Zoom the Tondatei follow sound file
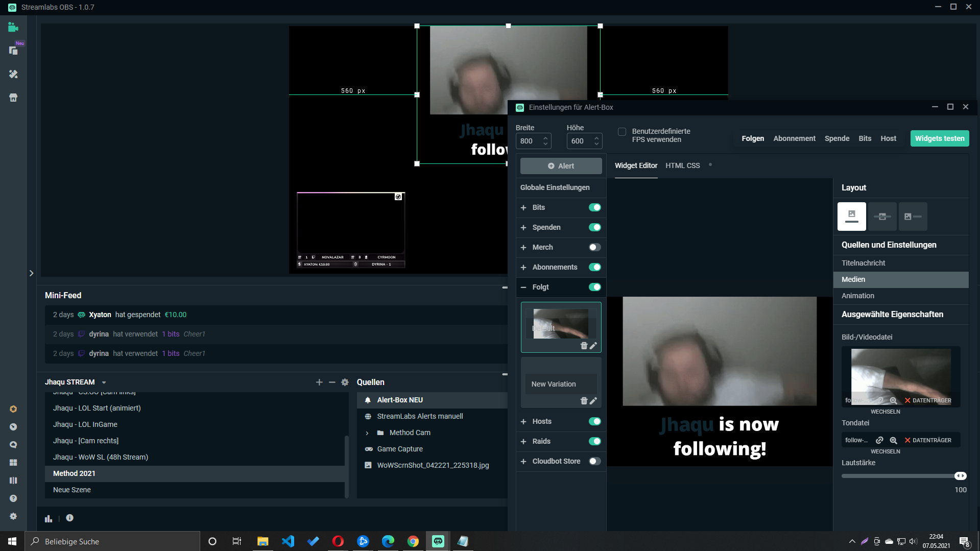The height and width of the screenshot is (551, 980). [x=893, y=440]
